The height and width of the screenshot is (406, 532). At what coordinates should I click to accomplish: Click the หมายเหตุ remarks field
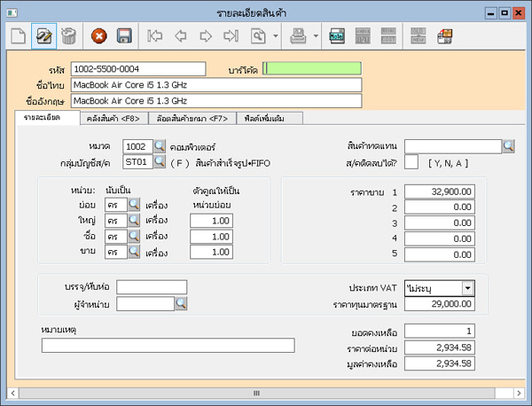168,346
